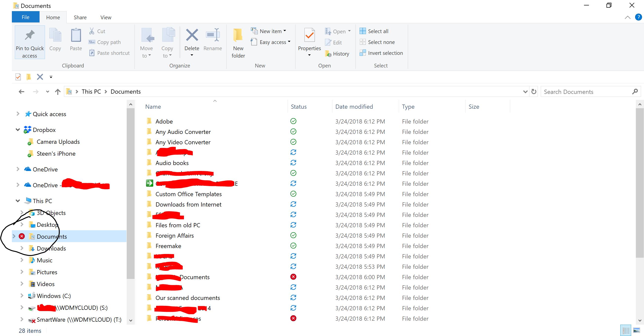The image size is (644, 336).
Task: Open the Recent locations dropdown arrow
Action: point(47,92)
